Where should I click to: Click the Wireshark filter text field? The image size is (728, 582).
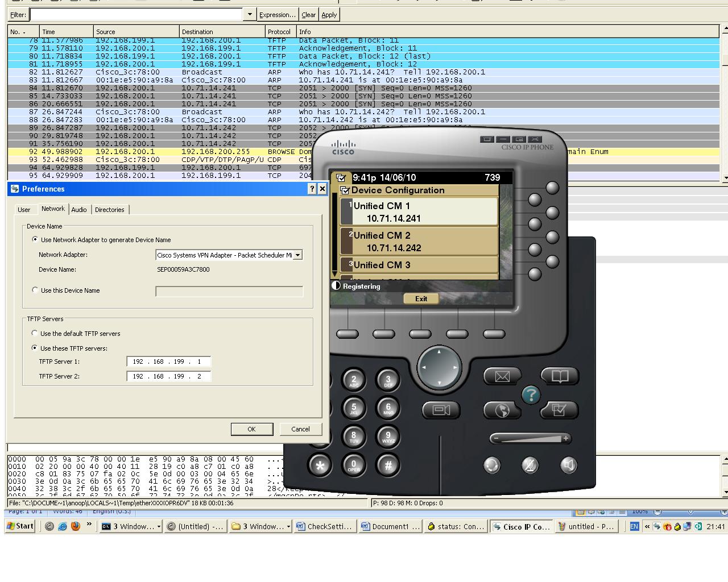pyautogui.click(x=136, y=14)
